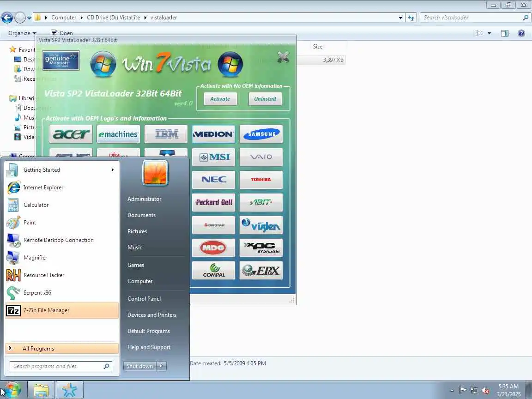
Task: Click the Action Center flag tray icon
Action: click(x=462, y=390)
